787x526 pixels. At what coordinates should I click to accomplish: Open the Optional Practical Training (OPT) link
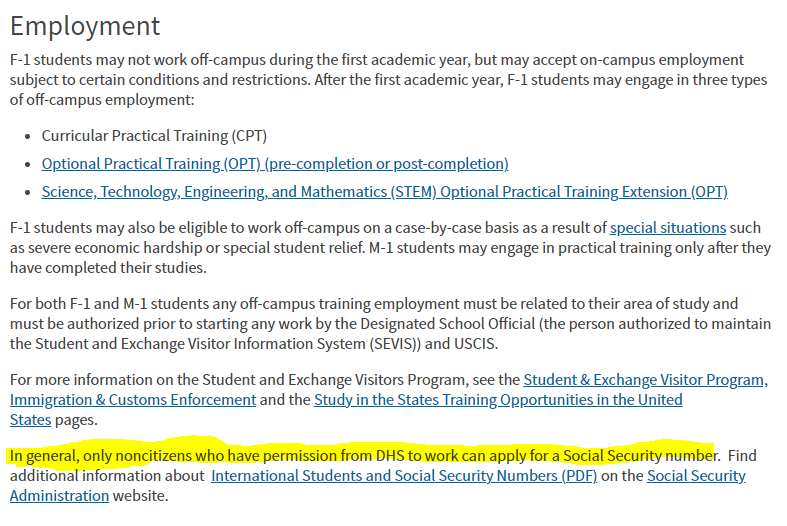[275, 164]
